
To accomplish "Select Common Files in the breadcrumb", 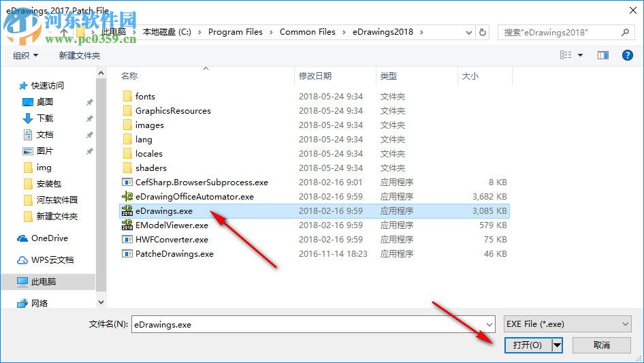I will (x=307, y=32).
